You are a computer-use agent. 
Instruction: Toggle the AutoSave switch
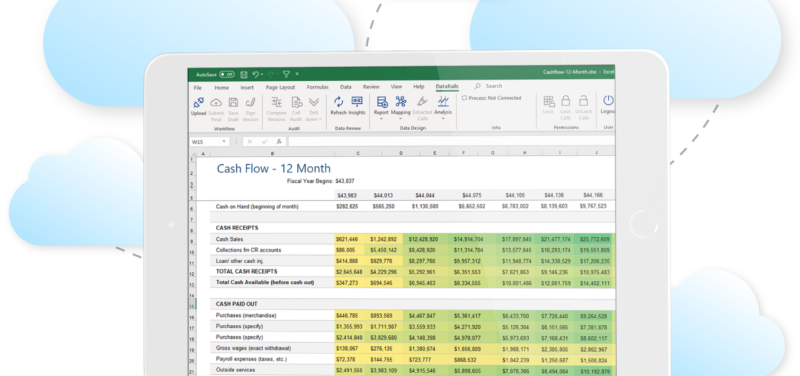tap(227, 74)
